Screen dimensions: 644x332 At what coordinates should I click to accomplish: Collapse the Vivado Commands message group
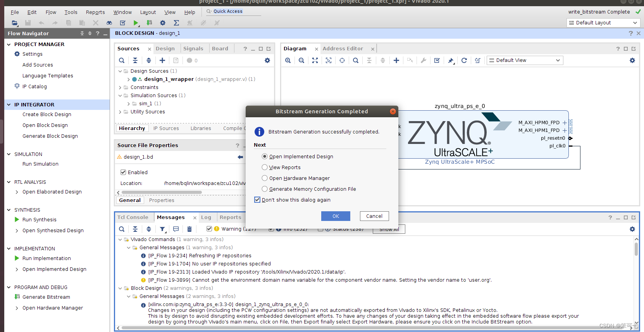pos(120,240)
